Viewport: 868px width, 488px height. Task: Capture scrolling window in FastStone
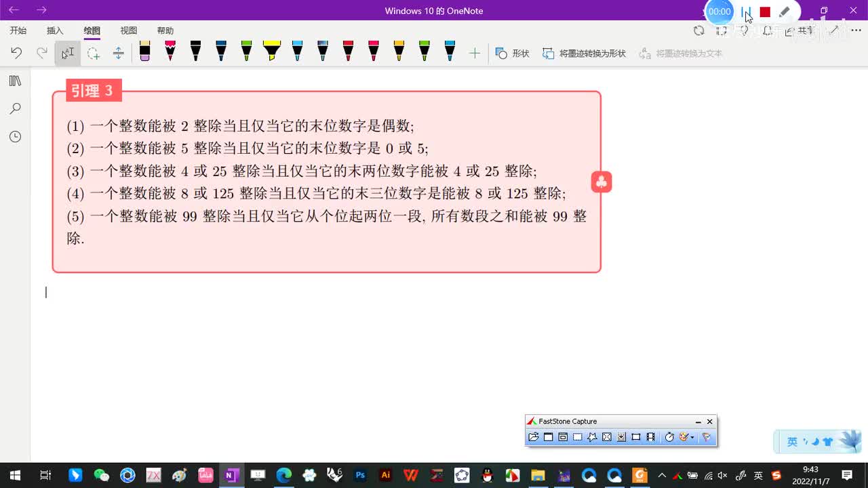(x=621, y=437)
